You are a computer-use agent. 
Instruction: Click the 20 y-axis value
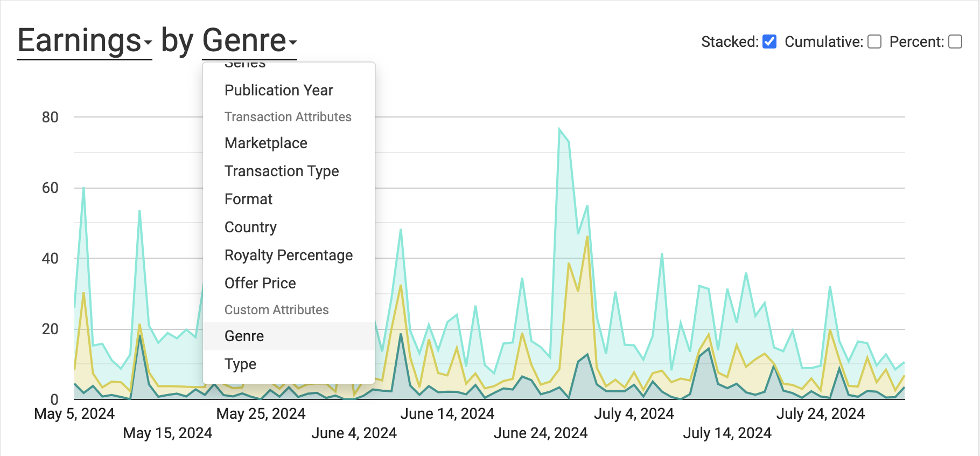tap(50, 329)
